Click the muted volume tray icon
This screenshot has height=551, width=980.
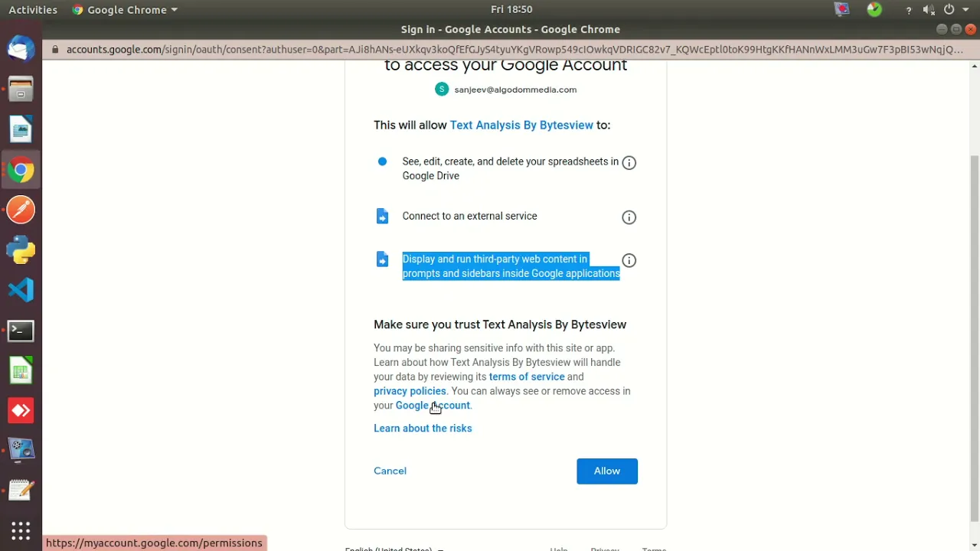(929, 10)
